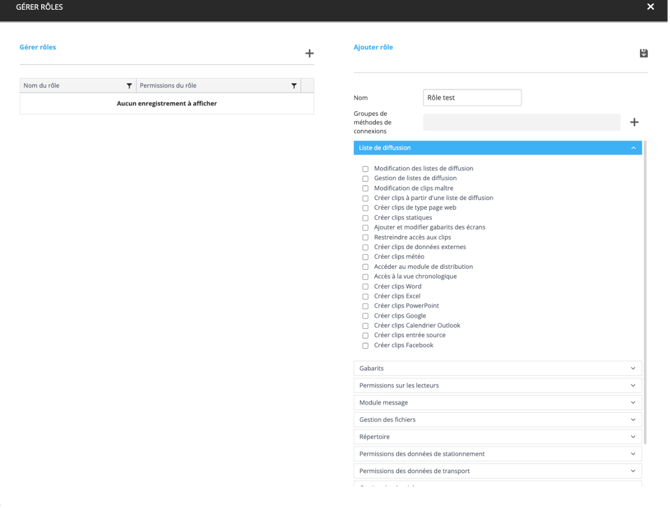Enable Accéder au module de distribution
The width and height of the screenshot is (670, 508).
coord(365,267)
